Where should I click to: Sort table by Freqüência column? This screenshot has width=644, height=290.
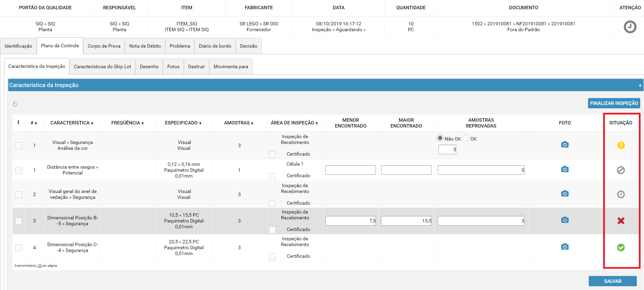[127, 123]
